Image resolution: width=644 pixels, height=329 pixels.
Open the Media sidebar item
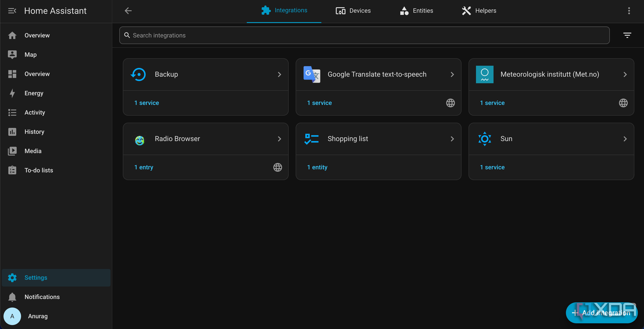[56, 151]
